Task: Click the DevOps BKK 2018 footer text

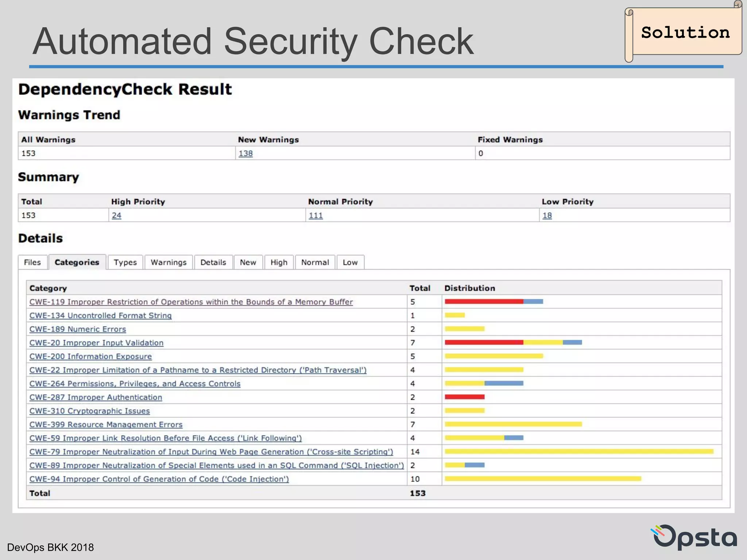Action: (50, 547)
